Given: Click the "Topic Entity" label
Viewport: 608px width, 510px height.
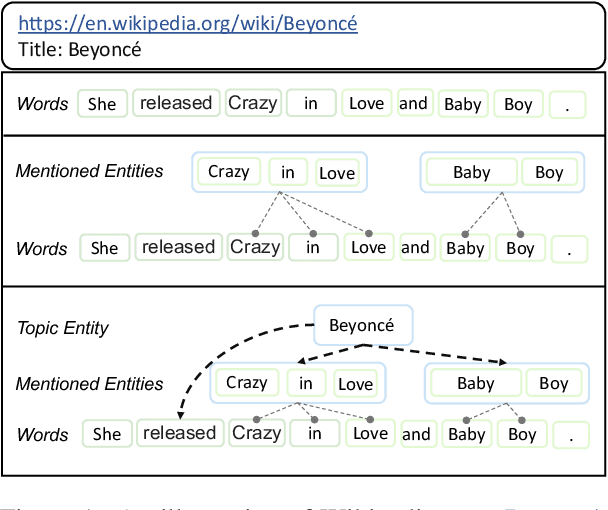Looking at the screenshot, I should pos(63,327).
